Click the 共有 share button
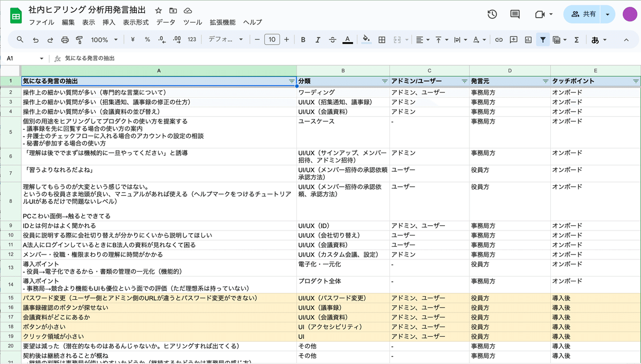The image size is (641, 364). [583, 14]
